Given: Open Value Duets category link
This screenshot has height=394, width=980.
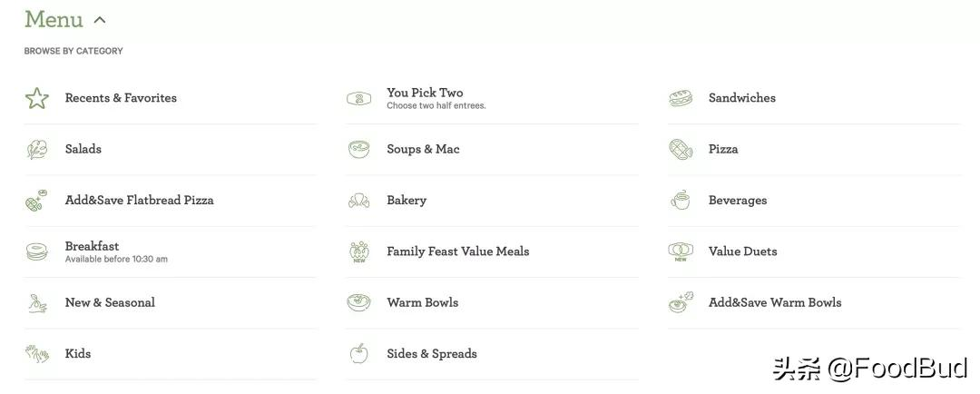Looking at the screenshot, I should pyautogui.click(x=814, y=251).
